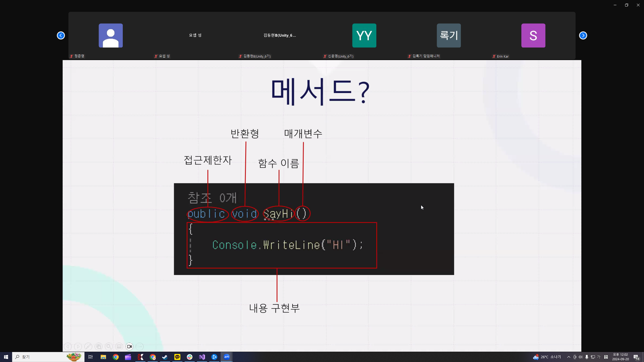Image resolution: width=644 pixels, height=362 pixels.
Task: Open Steam from the taskbar
Action: (165, 357)
